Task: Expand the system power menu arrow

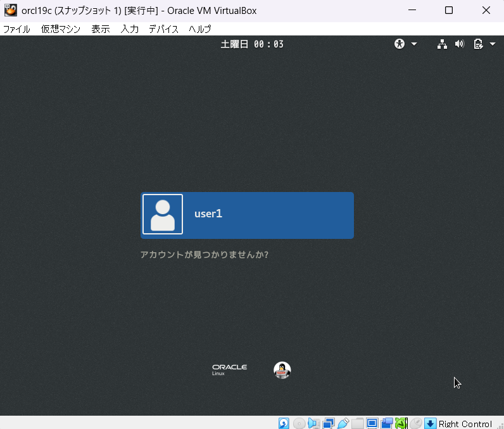Action: pyautogui.click(x=493, y=44)
